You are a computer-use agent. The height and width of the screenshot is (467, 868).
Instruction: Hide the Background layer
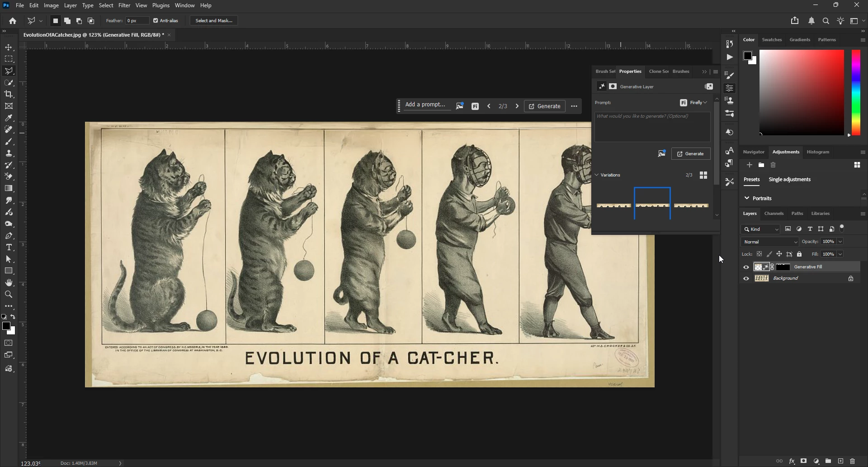(746, 279)
